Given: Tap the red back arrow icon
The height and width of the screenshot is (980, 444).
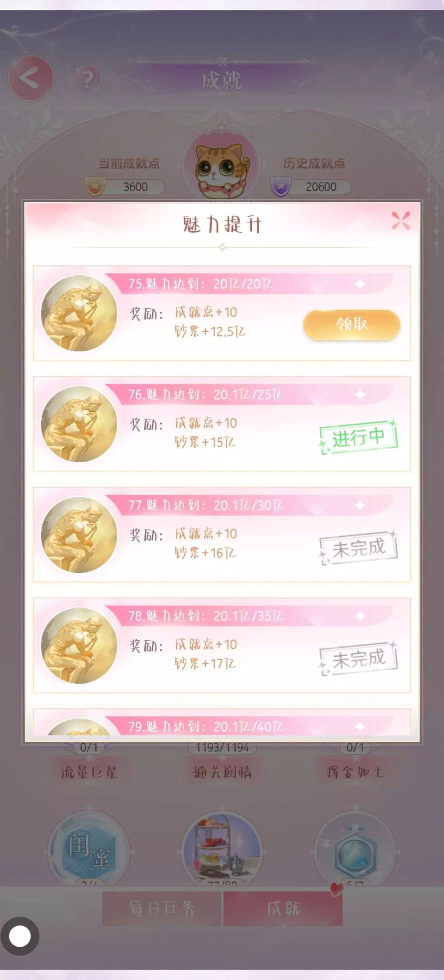Looking at the screenshot, I should pos(31,78).
